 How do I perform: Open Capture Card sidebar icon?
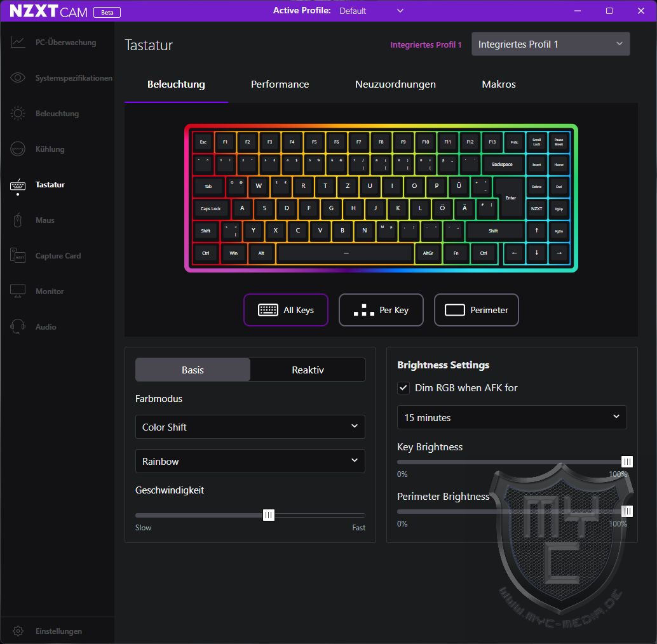tap(18, 256)
